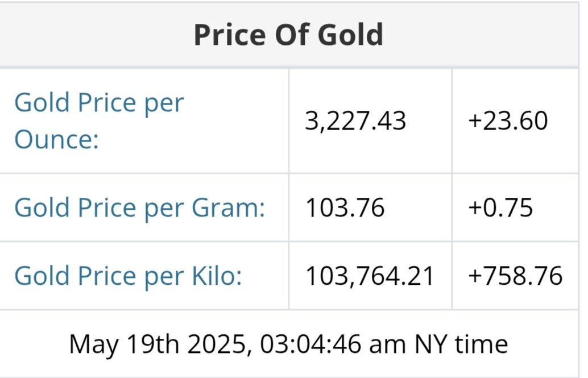Open the Gold Price per Ounce link

98,121
